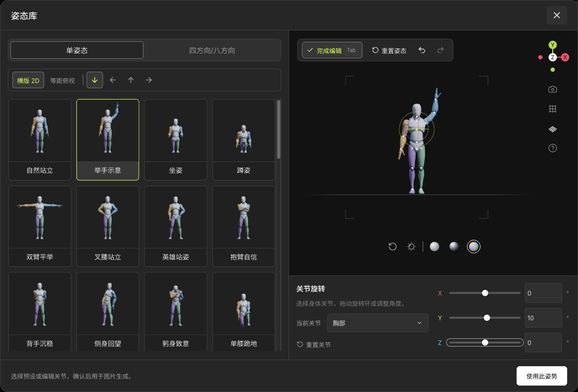Image resolution: width=578 pixels, height=392 pixels.
Task: Click the Z rotation slider
Action: point(485,342)
